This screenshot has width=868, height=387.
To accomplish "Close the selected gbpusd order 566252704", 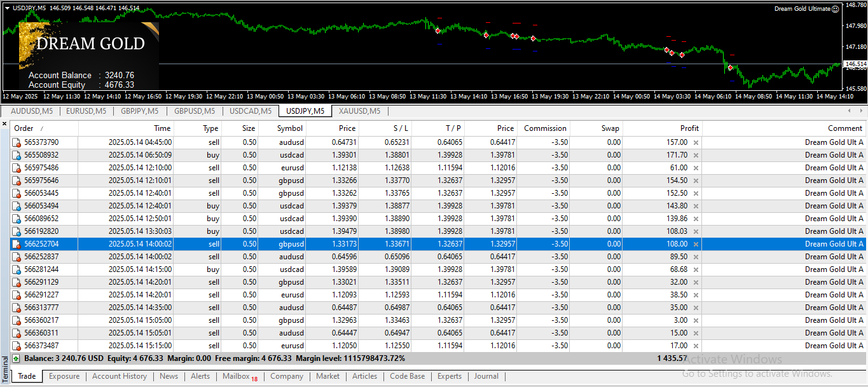I will (x=696, y=244).
